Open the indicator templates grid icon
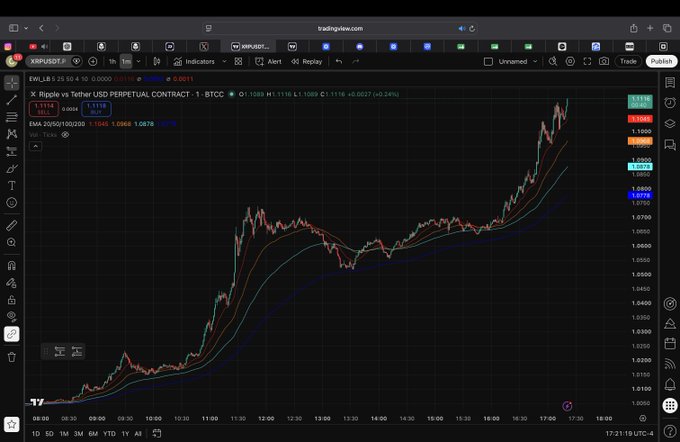Image resolution: width=680 pixels, height=442 pixels. (238, 62)
